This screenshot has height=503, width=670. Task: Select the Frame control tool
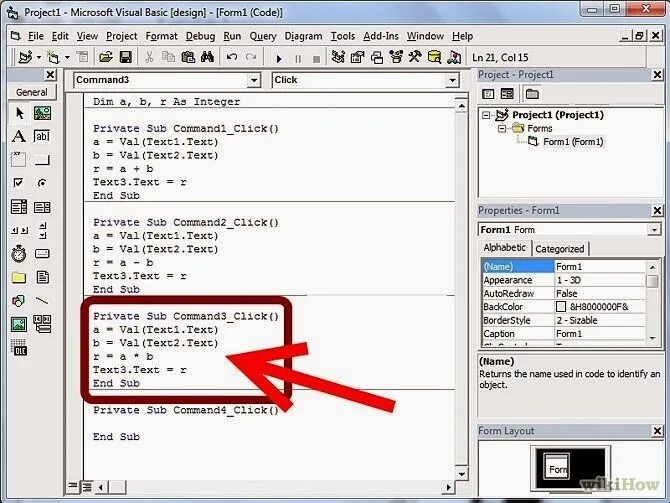click(19, 159)
